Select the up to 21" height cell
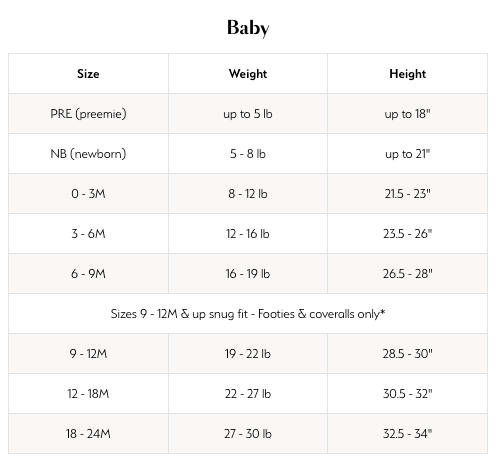 click(407, 154)
